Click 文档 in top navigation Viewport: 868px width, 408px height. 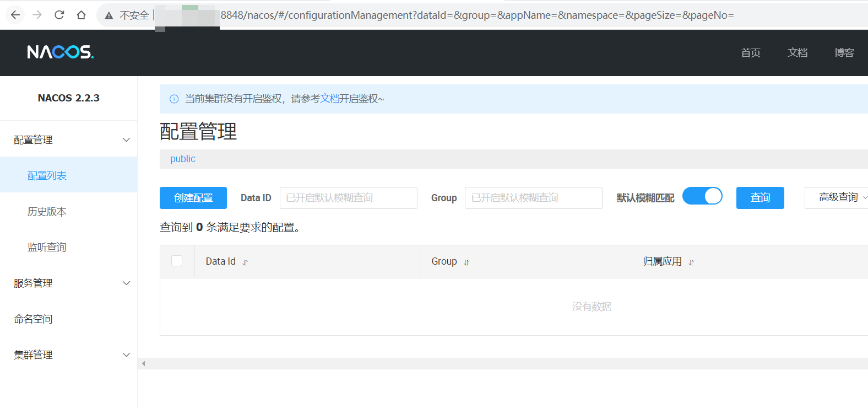798,52
